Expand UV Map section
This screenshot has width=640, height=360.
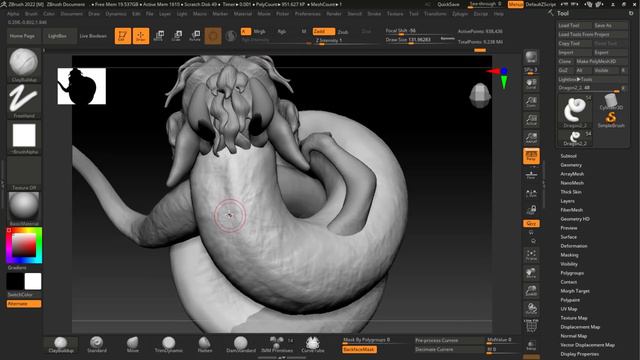569,309
